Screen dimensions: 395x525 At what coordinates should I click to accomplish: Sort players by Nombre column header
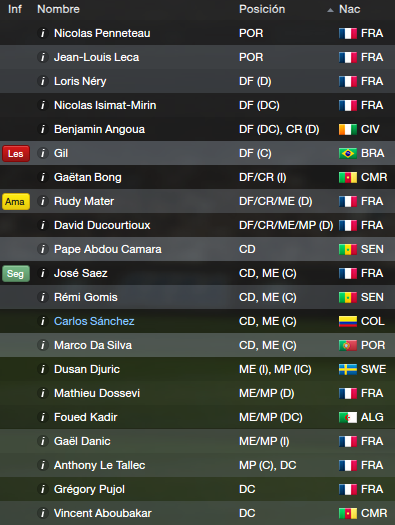point(58,9)
